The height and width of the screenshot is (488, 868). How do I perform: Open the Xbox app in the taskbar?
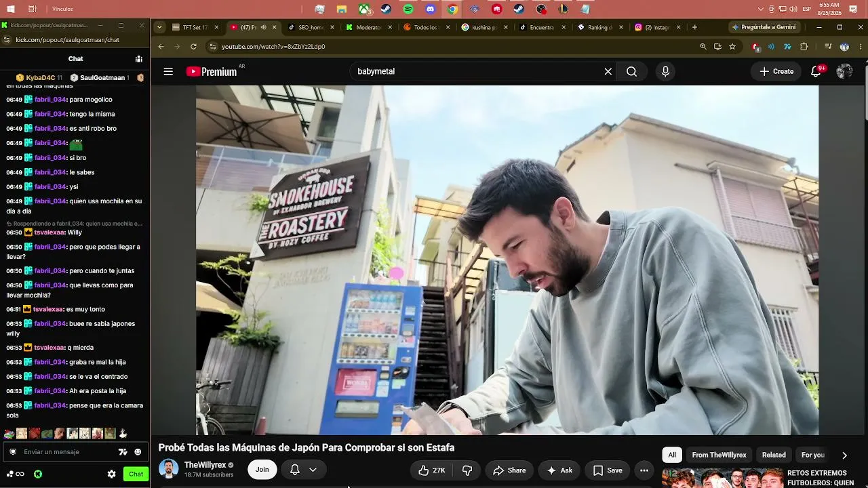[364, 9]
